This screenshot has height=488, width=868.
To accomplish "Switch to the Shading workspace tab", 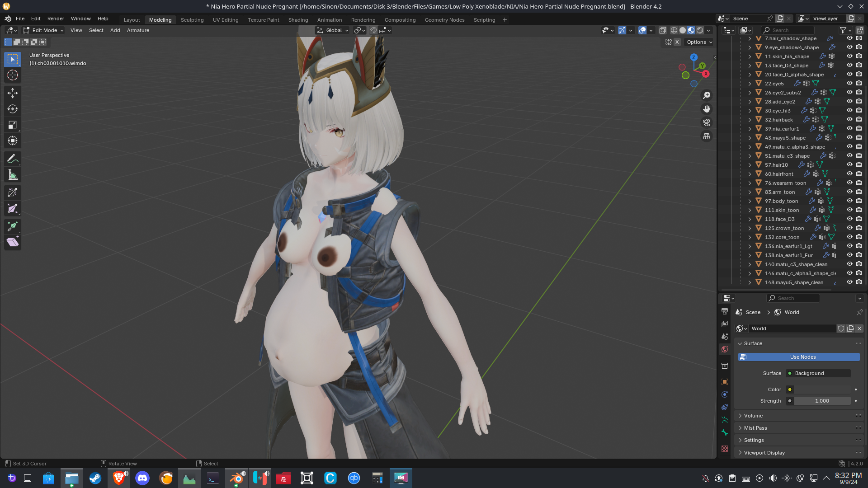I will (x=298, y=20).
